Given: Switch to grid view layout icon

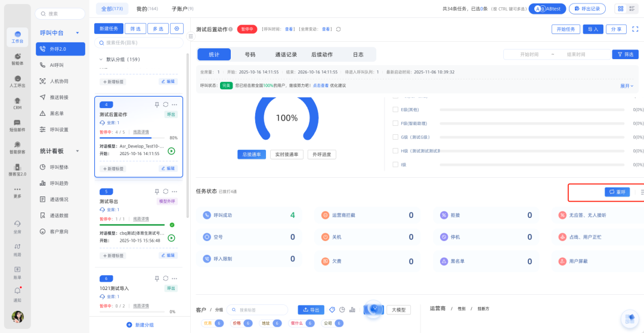Looking at the screenshot, I should coord(621,9).
